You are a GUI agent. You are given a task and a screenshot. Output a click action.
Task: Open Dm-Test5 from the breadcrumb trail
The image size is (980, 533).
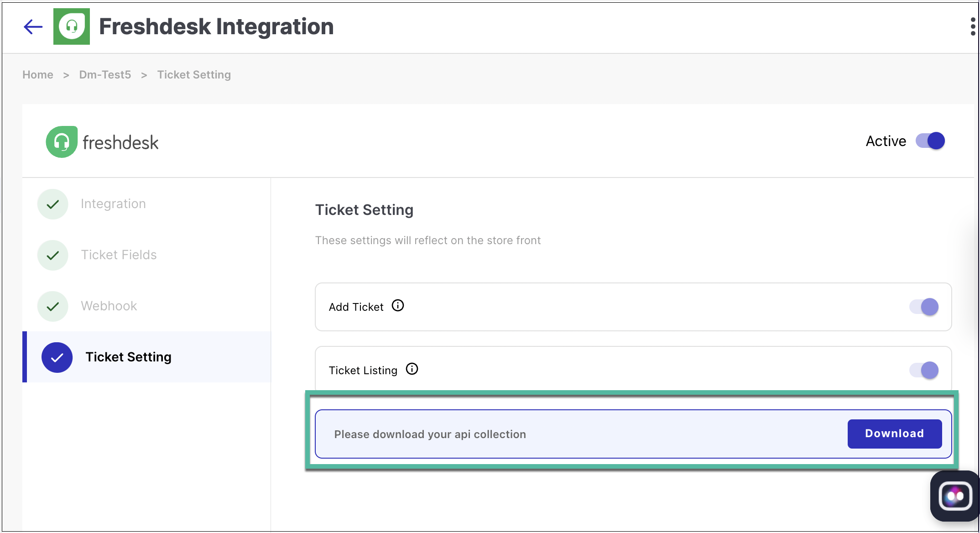point(105,74)
